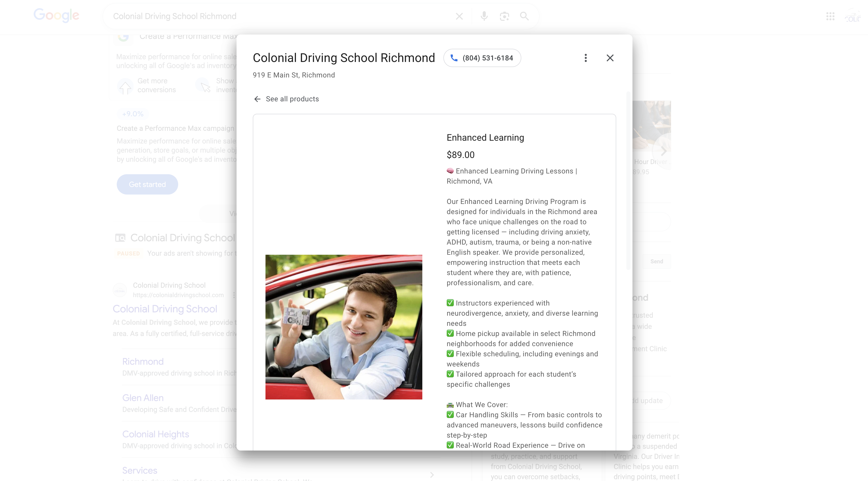Click the Send button at the right
The width and height of the screenshot is (868, 481).
pyautogui.click(x=657, y=262)
